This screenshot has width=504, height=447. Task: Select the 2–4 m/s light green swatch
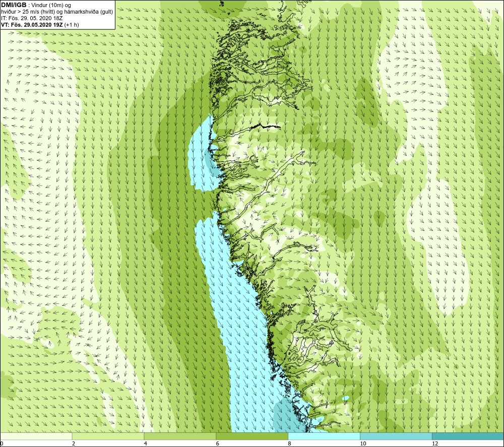[108, 436]
